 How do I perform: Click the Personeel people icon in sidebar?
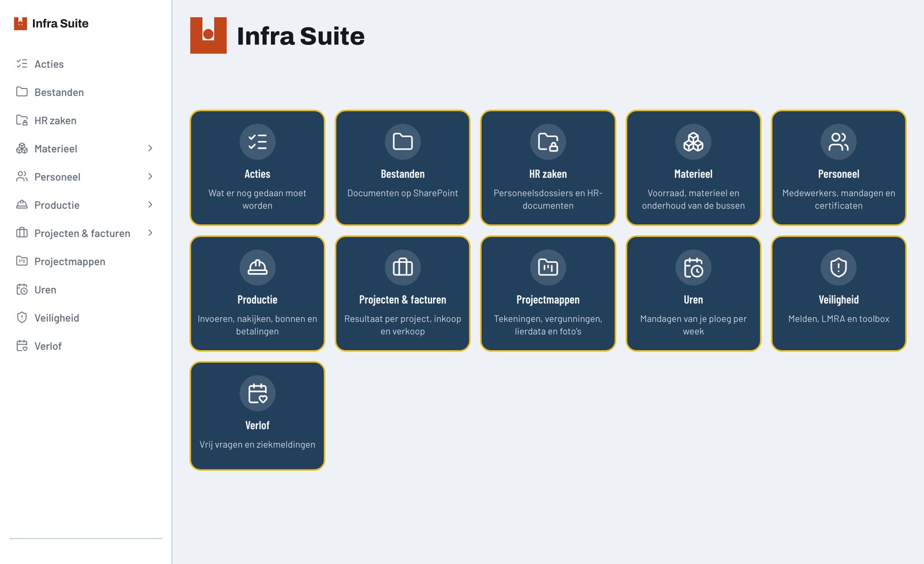pos(22,177)
